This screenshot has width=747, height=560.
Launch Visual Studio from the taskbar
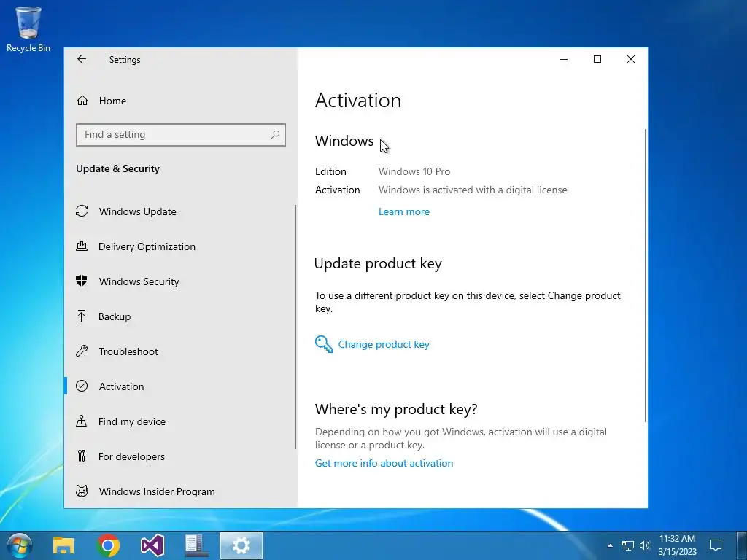[152, 545]
